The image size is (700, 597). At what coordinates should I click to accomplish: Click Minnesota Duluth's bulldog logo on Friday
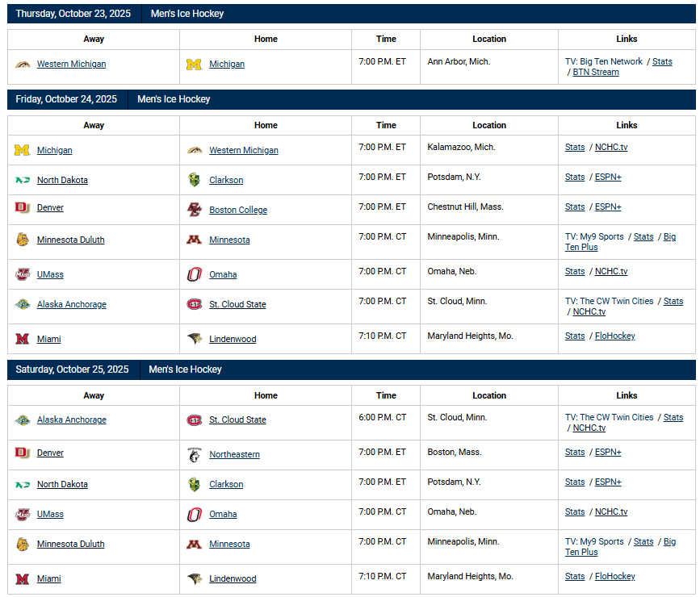[x=22, y=240]
